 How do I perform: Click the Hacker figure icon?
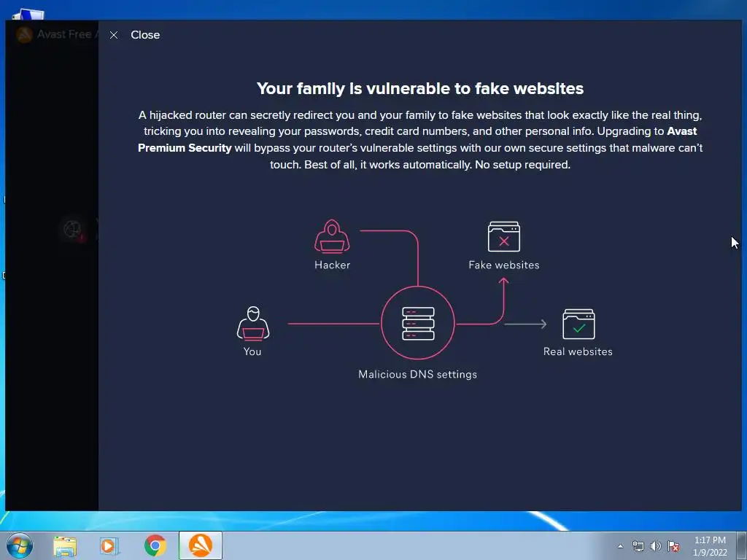[x=332, y=236]
